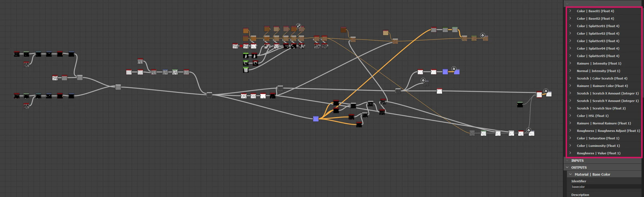Click the checker badge icon above the brown nodes
This screenshot has height=197, width=644.
[298, 26]
